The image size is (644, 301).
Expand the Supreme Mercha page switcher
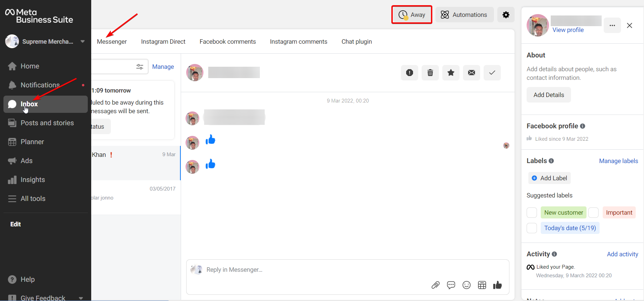pyautogui.click(x=83, y=41)
